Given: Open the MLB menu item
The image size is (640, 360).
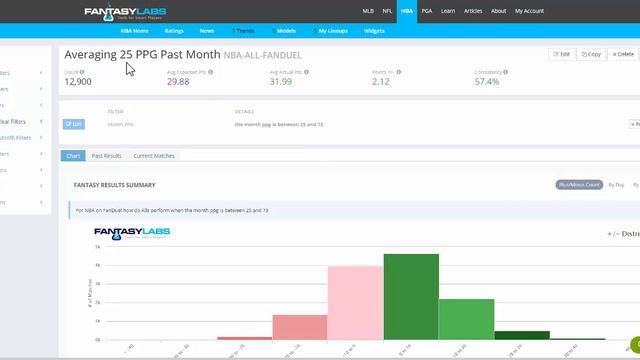Looking at the screenshot, I should coord(368,11).
